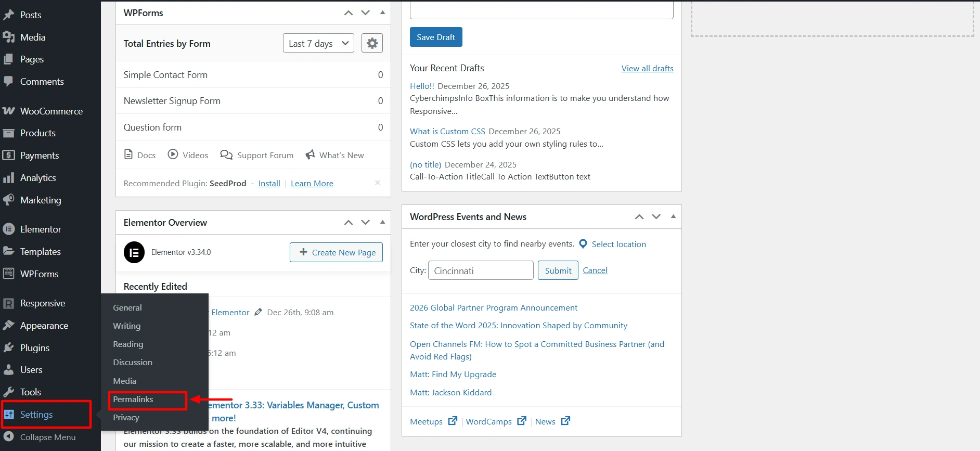Submit the city for events
Viewport: 980px width, 451px height.
click(x=558, y=270)
